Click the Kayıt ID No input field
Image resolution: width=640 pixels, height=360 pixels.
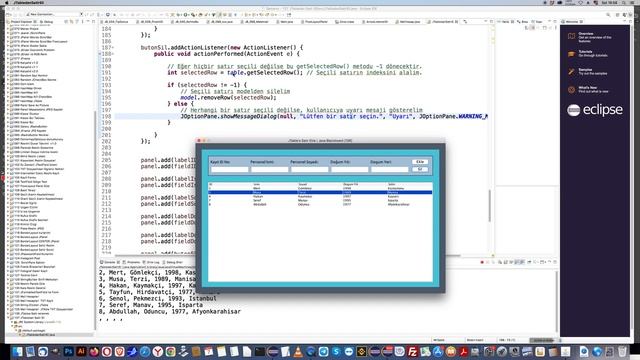point(229,169)
